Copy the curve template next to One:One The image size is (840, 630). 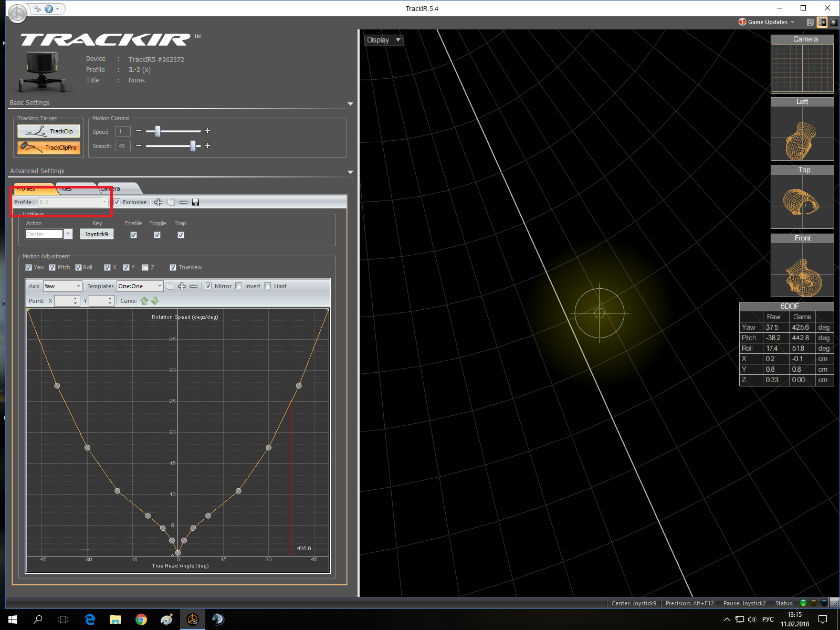point(170,286)
